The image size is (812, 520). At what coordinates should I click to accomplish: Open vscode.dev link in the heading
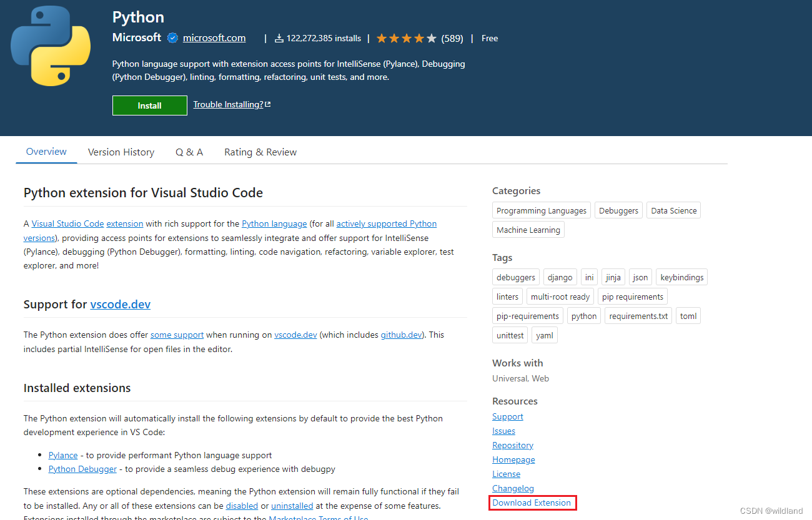click(121, 305)
